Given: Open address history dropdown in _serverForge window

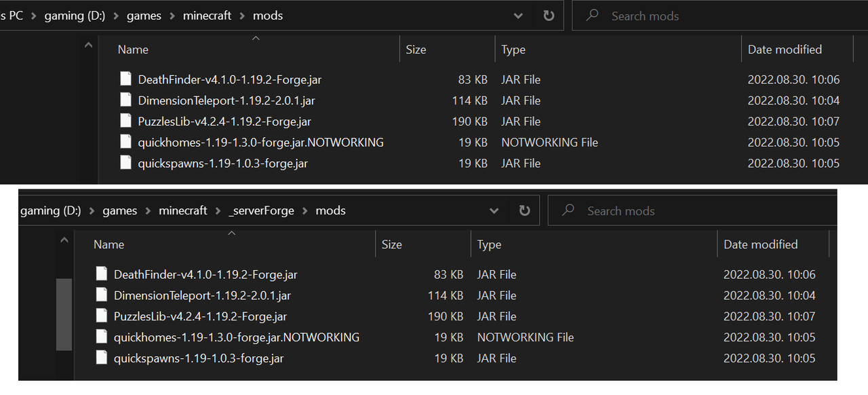Looking at the screenshot, I should (x=494, y=211).
